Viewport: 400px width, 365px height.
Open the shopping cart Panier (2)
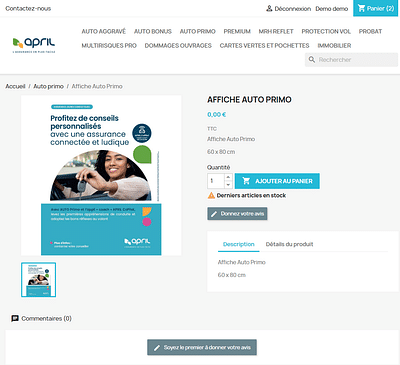click(x=376, y=8)
